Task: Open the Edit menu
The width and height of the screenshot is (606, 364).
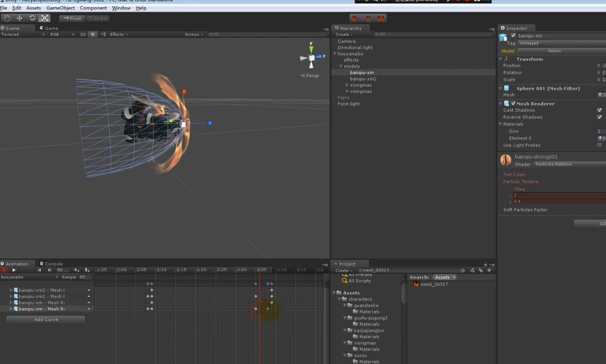Action: point(17,8)
